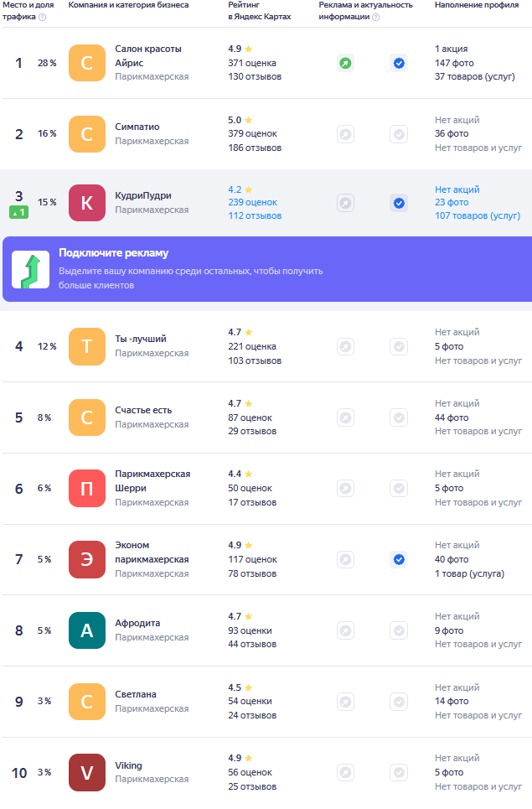Image resolution: width=532 pixels, height=809 pixels.
Task: Click the orange 'Т' avatar of Ты -лучший
Action: (x=87, y=346)
